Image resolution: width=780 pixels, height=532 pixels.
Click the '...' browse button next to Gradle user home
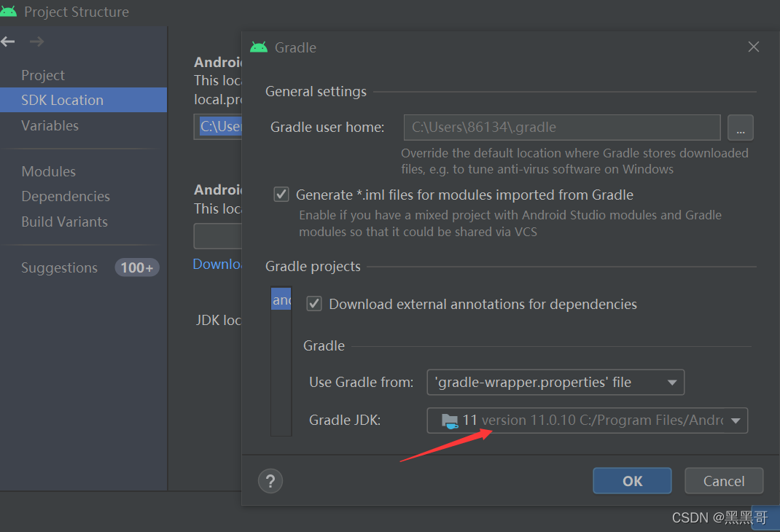coord(741,128)
